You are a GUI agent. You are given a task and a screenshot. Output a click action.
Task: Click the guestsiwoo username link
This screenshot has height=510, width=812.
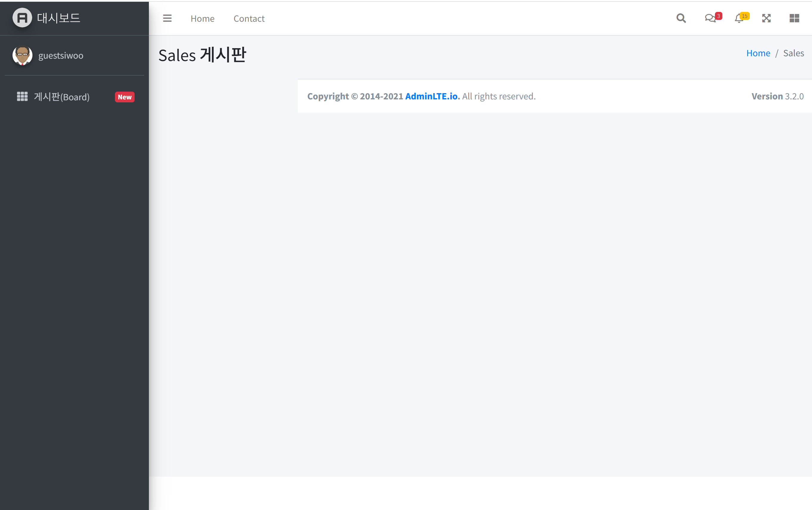(61, 56)
